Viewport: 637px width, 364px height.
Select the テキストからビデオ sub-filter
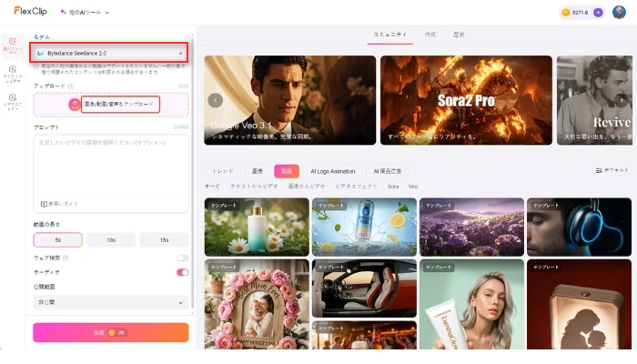pyautogui.click(x=254, y=187)
